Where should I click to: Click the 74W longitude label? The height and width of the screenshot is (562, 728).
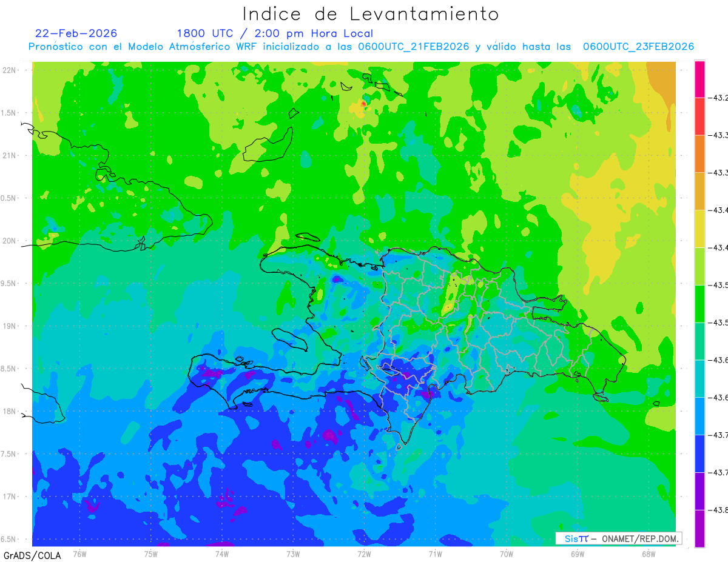pyautogui.click(x=222, y=554)
